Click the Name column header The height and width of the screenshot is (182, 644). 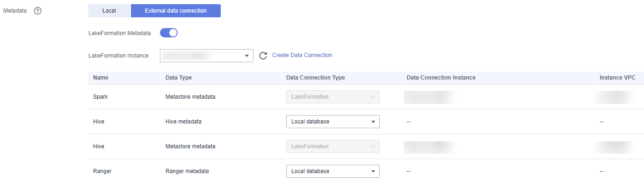tap(101, 78)
